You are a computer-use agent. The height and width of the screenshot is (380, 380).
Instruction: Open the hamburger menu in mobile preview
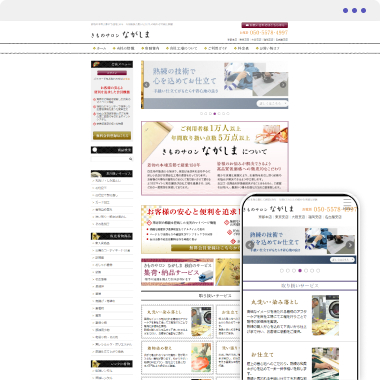347,202
